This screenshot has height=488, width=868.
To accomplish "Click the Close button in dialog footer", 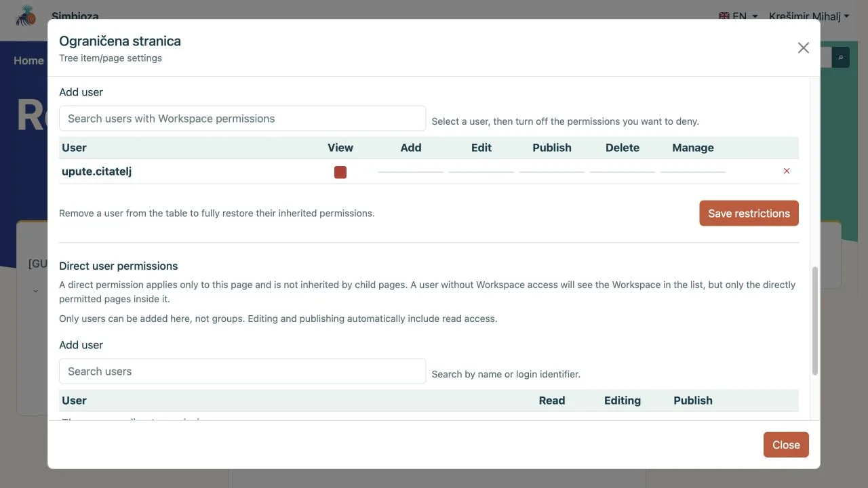I will click(786, 445).
